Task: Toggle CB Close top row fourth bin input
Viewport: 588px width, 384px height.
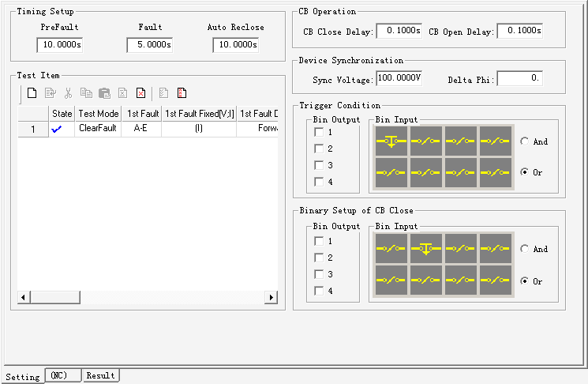Action: pos(495,248)
